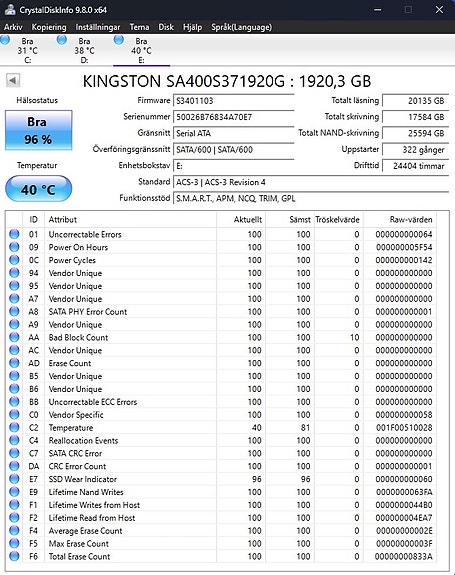Image resolution: width=455 pixels, height=575 pixels.
Task: Click the status orb for CRC Error Count
Action: pyautogui.click(x=14, y=466)
